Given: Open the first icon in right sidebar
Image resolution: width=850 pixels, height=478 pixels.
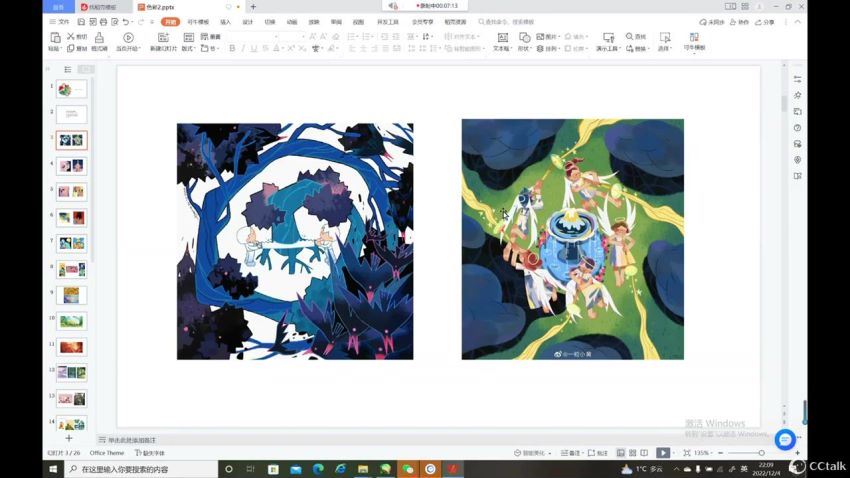Looking at the screenshot, I should pyautogui.click(x=797, y=79).
